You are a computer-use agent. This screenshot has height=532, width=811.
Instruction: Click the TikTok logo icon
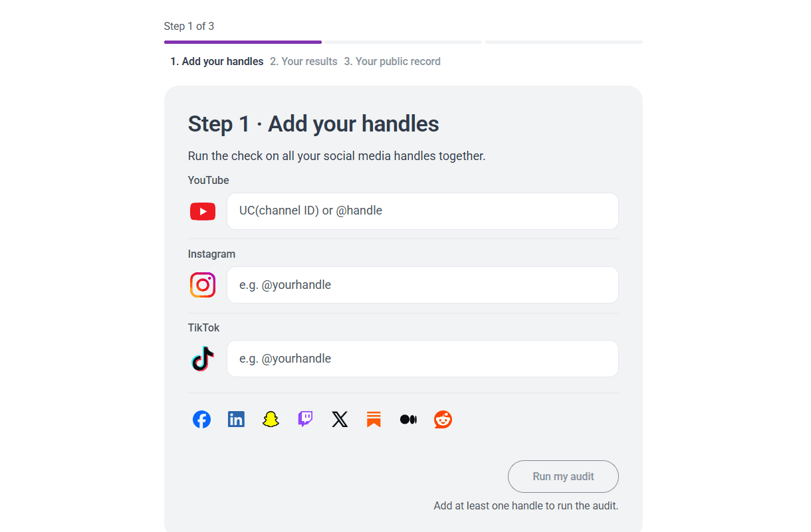pos(203,359)
